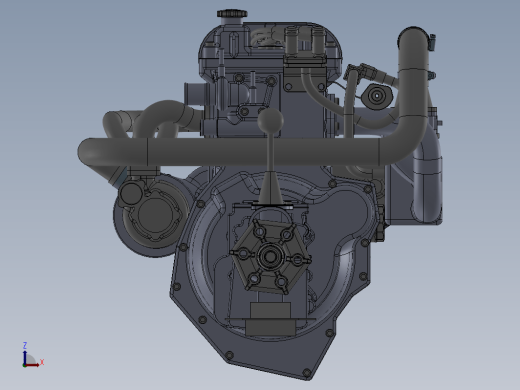
Task: Select the hexagonal output flange hub
Action: click(270, 256)
